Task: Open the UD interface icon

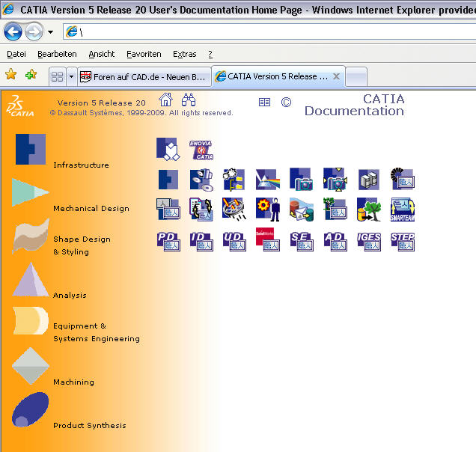Action: click(234, 242)
